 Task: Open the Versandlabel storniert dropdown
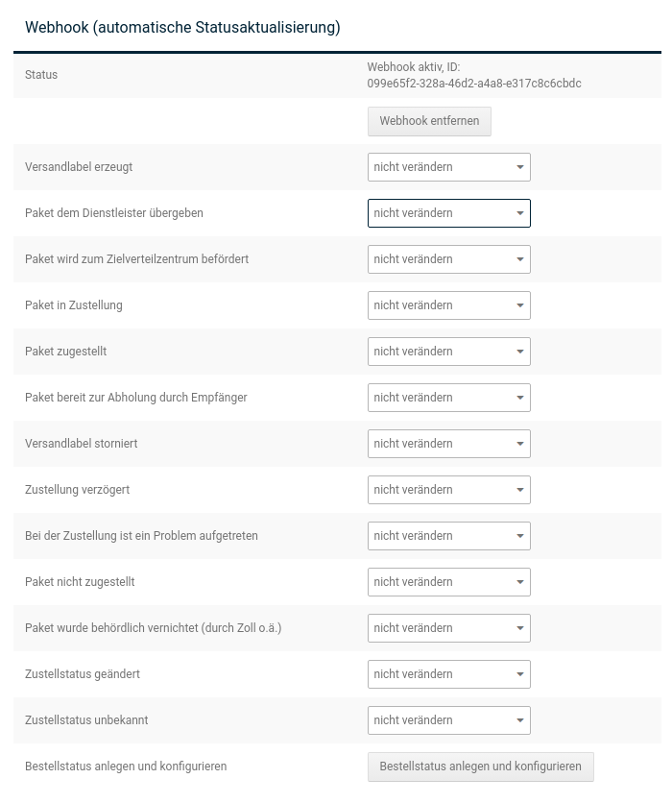pos(448,444)
